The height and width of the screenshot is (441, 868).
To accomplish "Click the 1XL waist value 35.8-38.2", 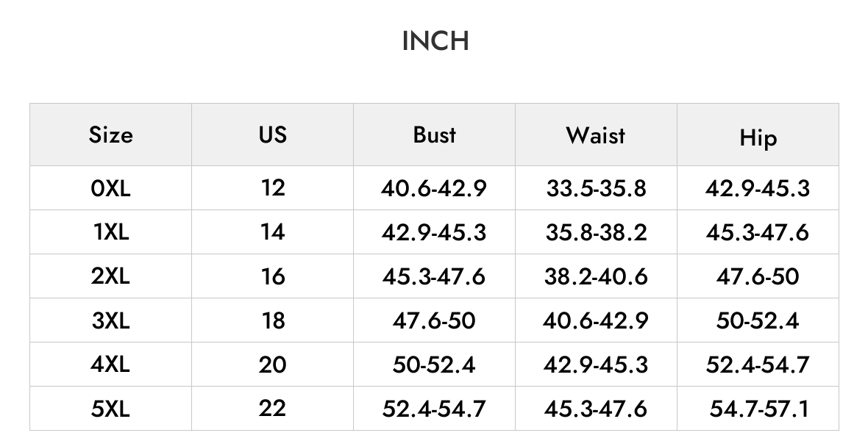I will point(596,232).
